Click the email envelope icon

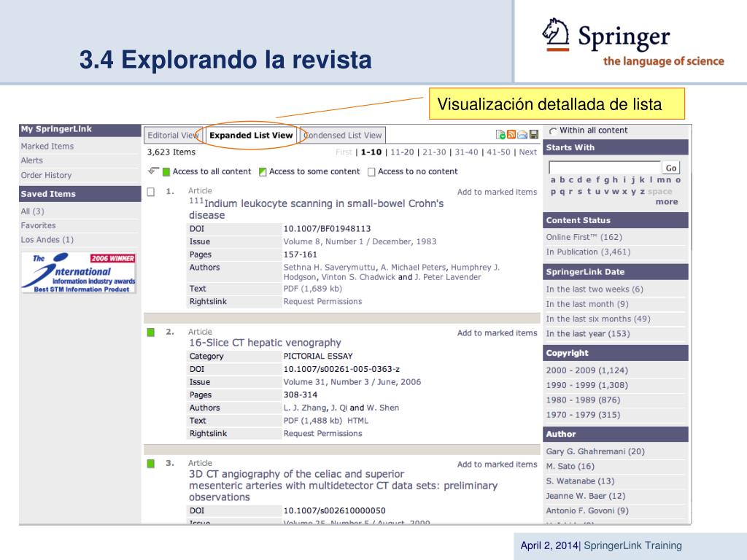tap(522, 135)
